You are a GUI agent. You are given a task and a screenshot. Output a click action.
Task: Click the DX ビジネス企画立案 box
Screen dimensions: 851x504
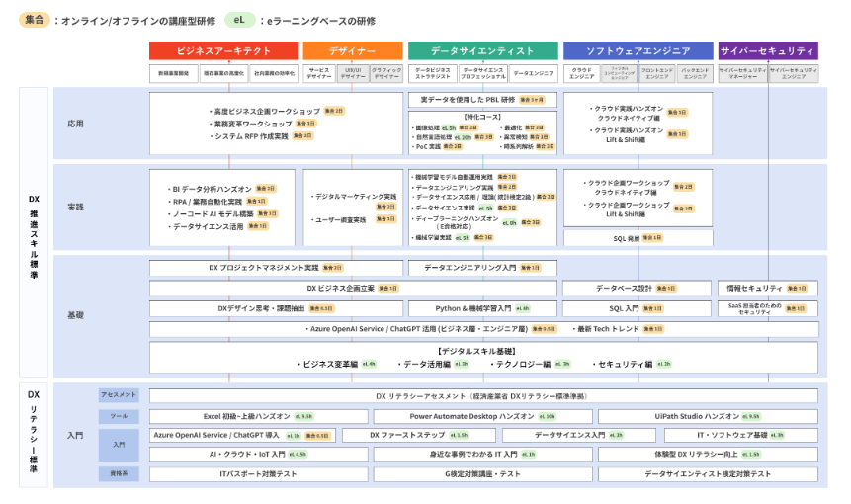352,288
